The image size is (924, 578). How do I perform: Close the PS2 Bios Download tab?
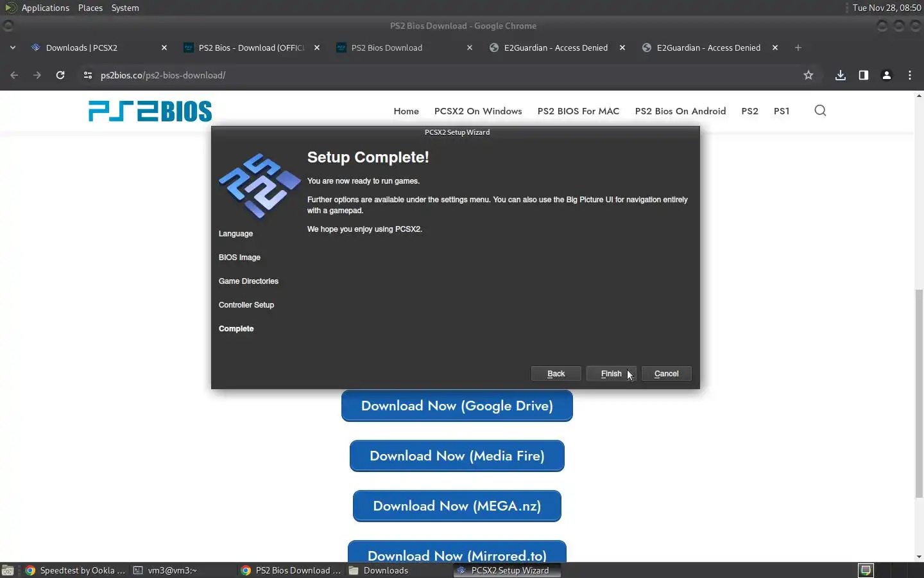tap(470, 48)
